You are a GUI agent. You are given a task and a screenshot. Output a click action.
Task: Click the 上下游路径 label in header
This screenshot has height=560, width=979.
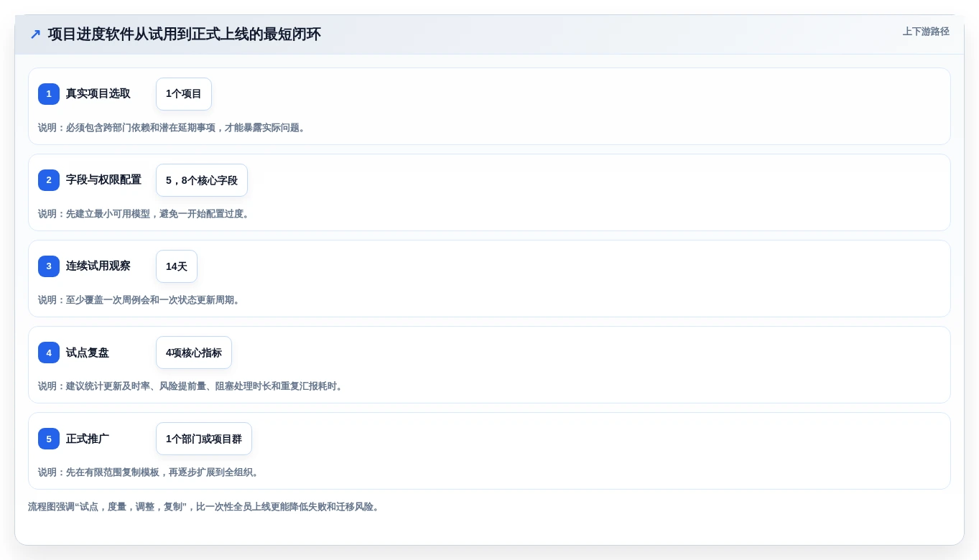tap(926, 32)
